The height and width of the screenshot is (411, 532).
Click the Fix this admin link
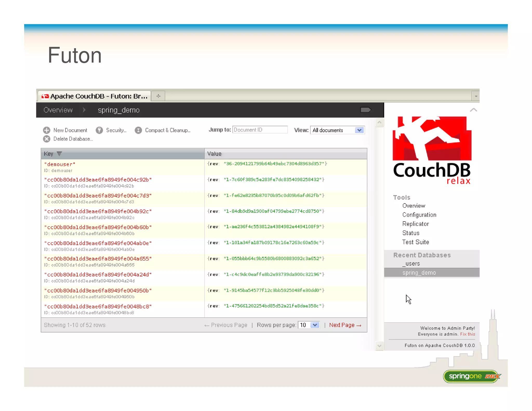(x=467, y=334)
